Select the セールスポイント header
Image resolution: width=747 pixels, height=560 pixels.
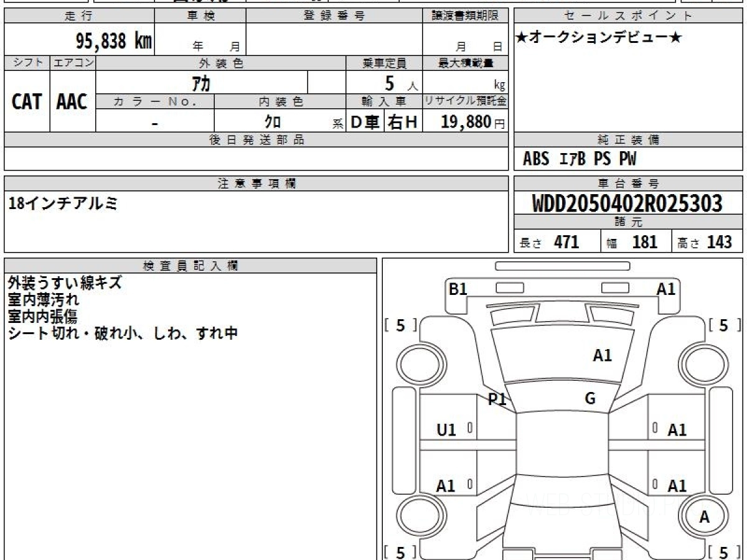coord(628,16)
